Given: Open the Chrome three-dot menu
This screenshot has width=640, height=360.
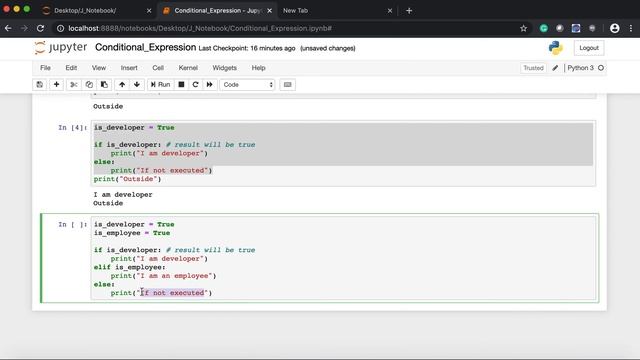Looking at the screenshot, I should pyautogui.click(x=631, y=28).
